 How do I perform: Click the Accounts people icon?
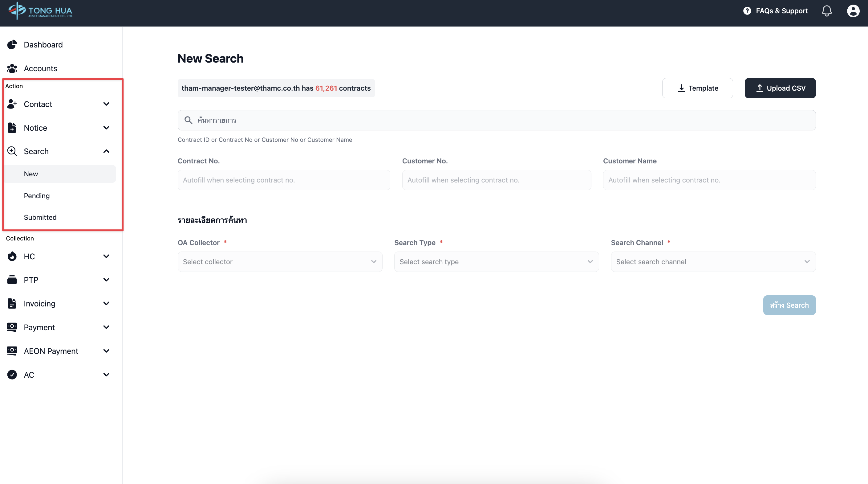pos(12,68)
